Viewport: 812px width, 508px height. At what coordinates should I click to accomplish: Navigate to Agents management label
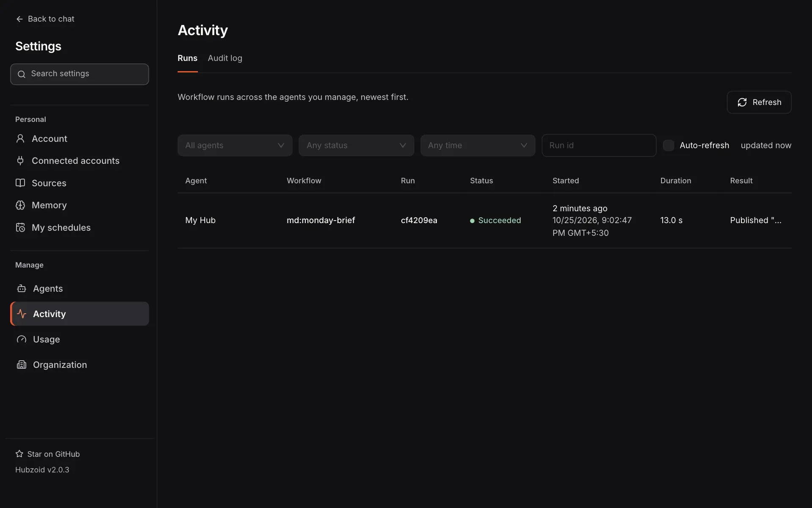(x=48, y=288)
